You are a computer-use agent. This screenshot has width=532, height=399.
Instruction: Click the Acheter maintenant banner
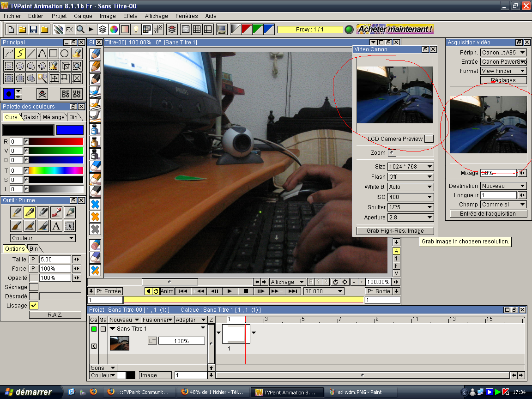click(x=395, y=29)
